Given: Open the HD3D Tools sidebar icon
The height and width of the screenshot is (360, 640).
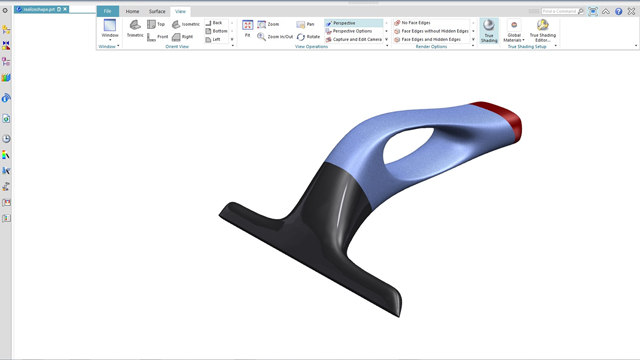Looking at the screenshot, I should 6,98.
